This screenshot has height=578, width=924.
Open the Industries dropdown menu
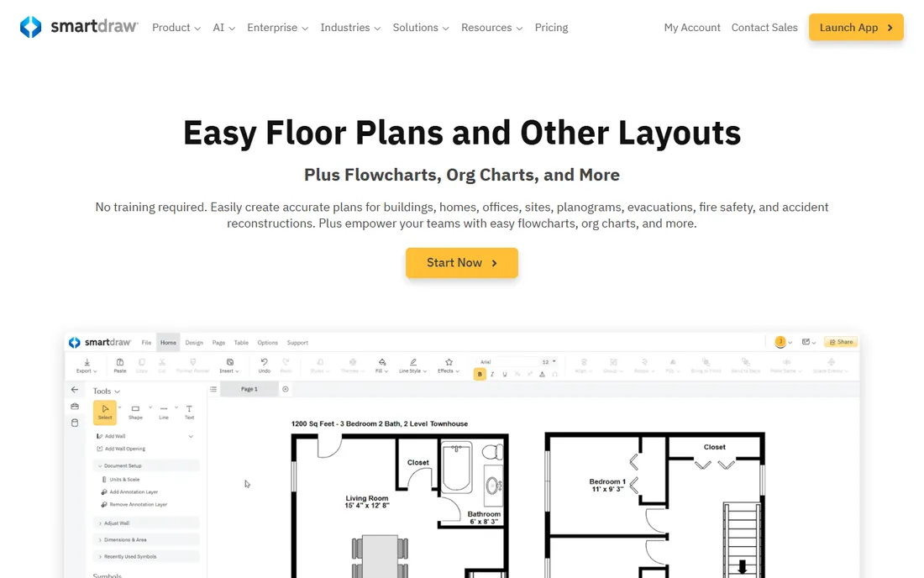tap(350, 27)
